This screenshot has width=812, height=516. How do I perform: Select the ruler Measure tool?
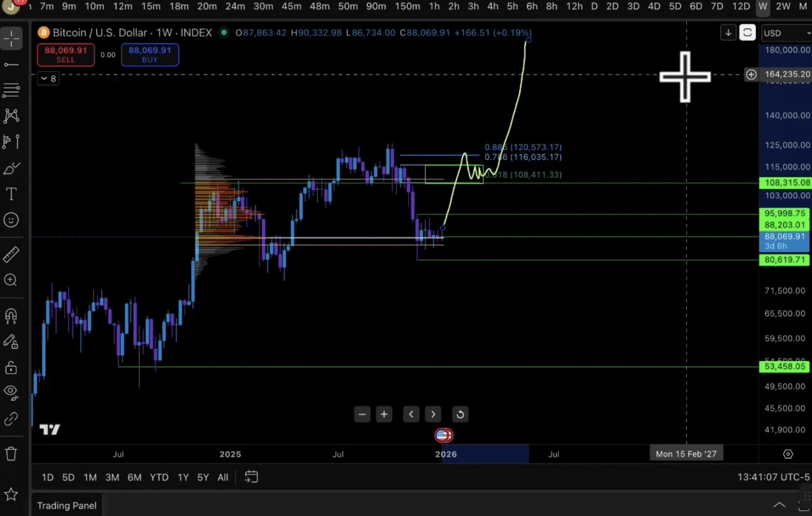[x=11, y=254]
